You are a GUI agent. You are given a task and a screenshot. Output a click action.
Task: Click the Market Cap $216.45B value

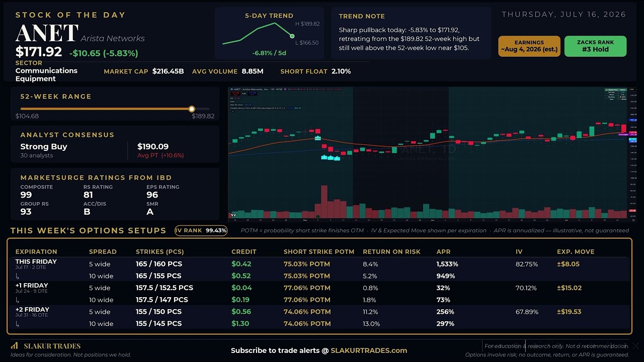168,71
